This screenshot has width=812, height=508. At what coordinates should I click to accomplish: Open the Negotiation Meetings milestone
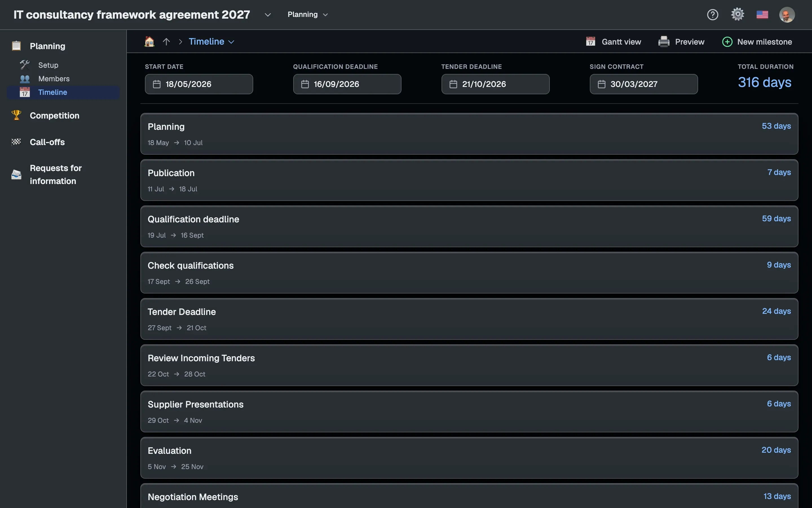click(x=469, y=496)
